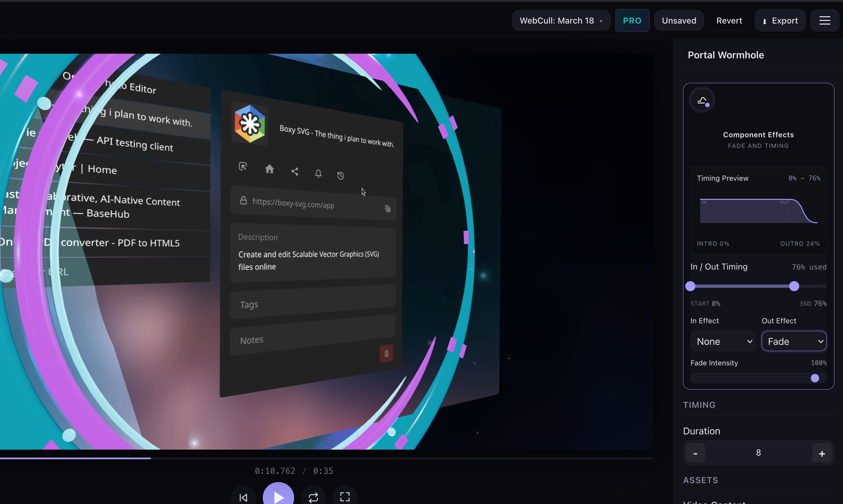Skip back to the start
This screenshot has height=504, width=843.
(x=243, y=498)
